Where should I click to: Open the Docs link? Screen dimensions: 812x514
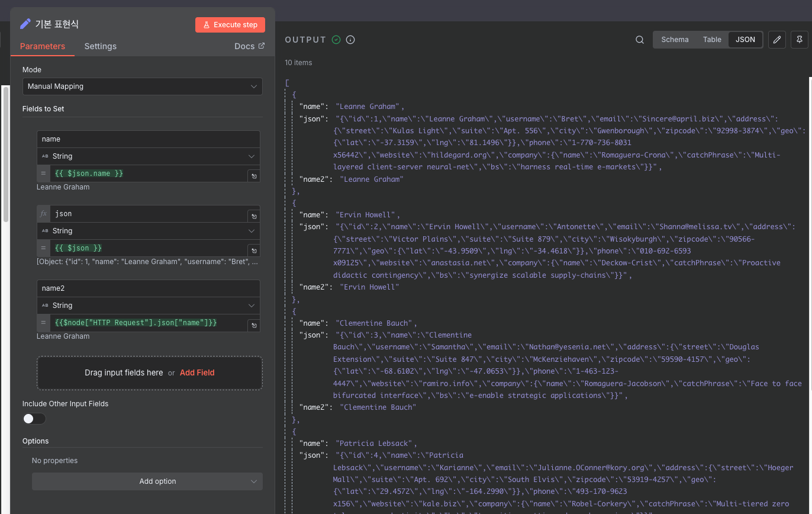tap(250, 46)
